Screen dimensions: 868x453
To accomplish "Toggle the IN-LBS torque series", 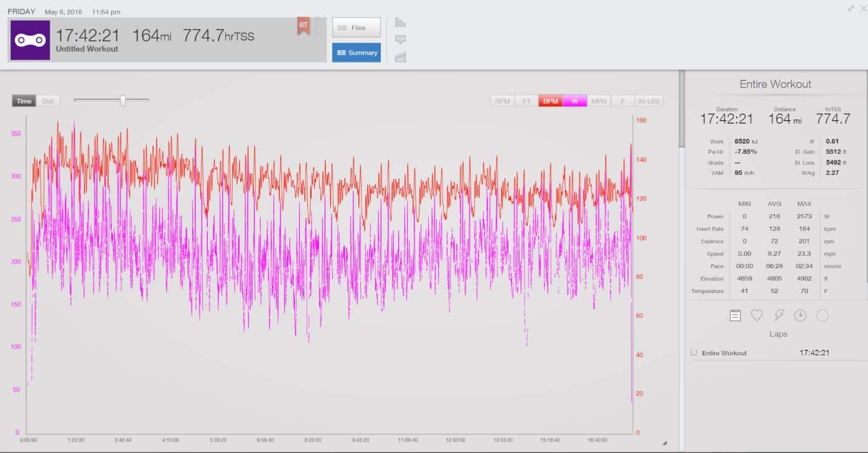I will pyautogui.click(x=649, y=101).
